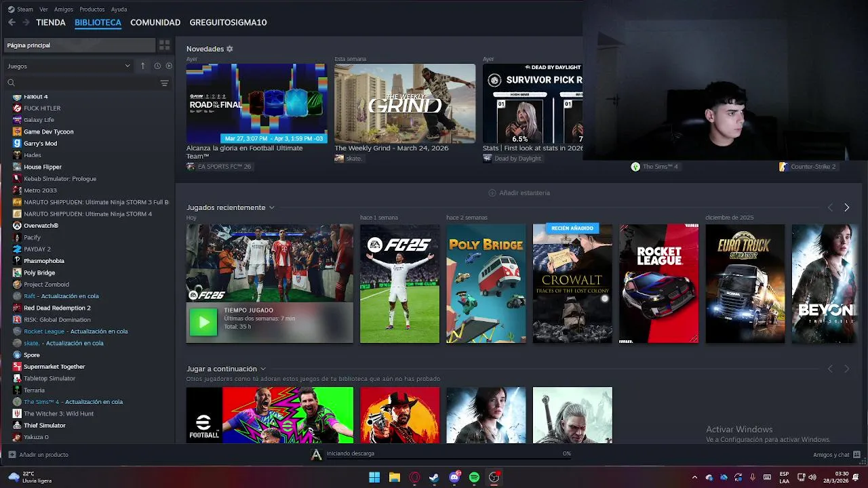Screen dimensions: 868x488
Task: Open the Ayuda menu
Action: [x=119, y=9]
